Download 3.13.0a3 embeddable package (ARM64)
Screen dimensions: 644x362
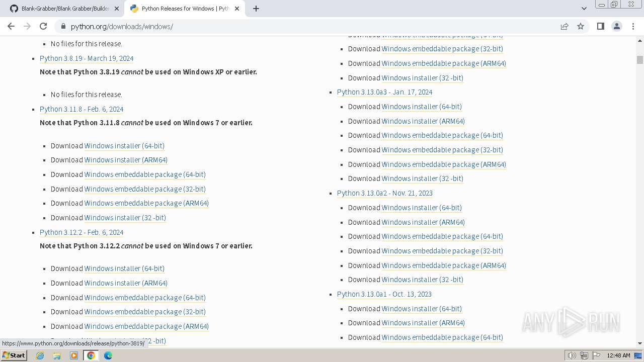pyautogui.click(x=444, y=164)
